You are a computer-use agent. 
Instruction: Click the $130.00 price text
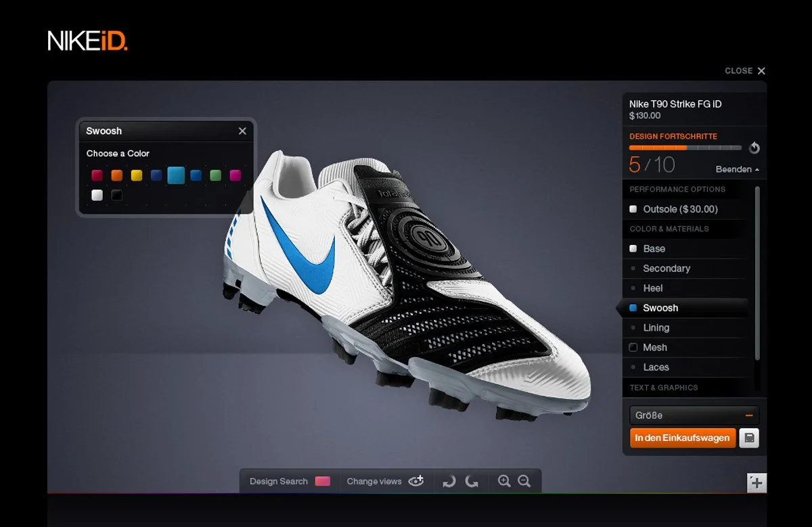tap(645, 116)
